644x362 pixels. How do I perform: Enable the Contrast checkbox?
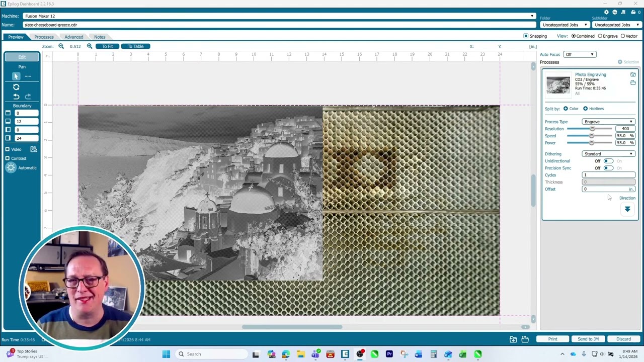8,158
